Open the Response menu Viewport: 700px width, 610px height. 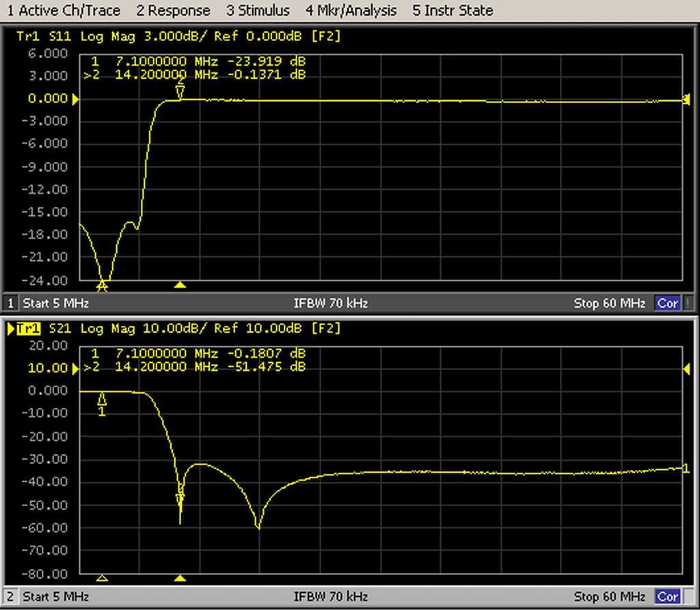[173, 10]
